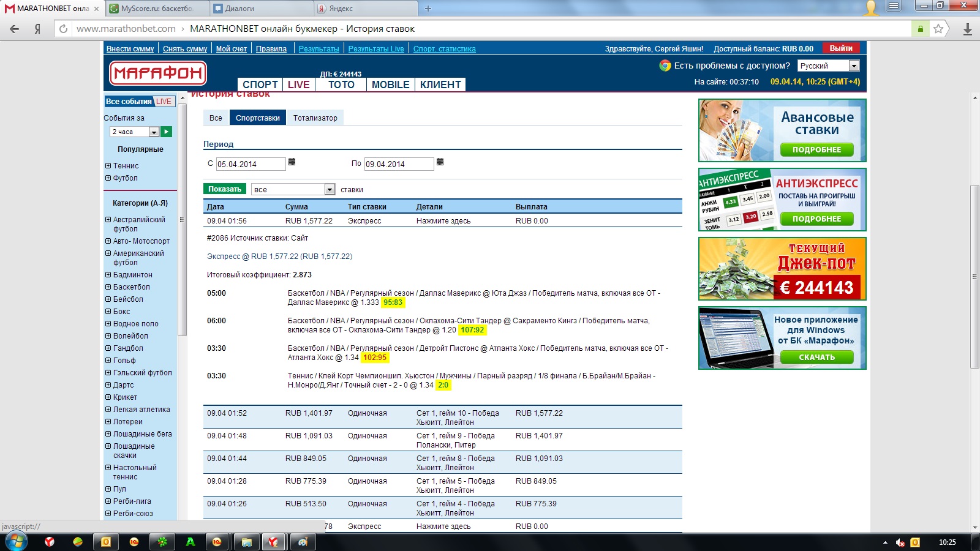980x551 pixels.
Task: Switch to the СПОРТ tab
Action: [260, 84]
